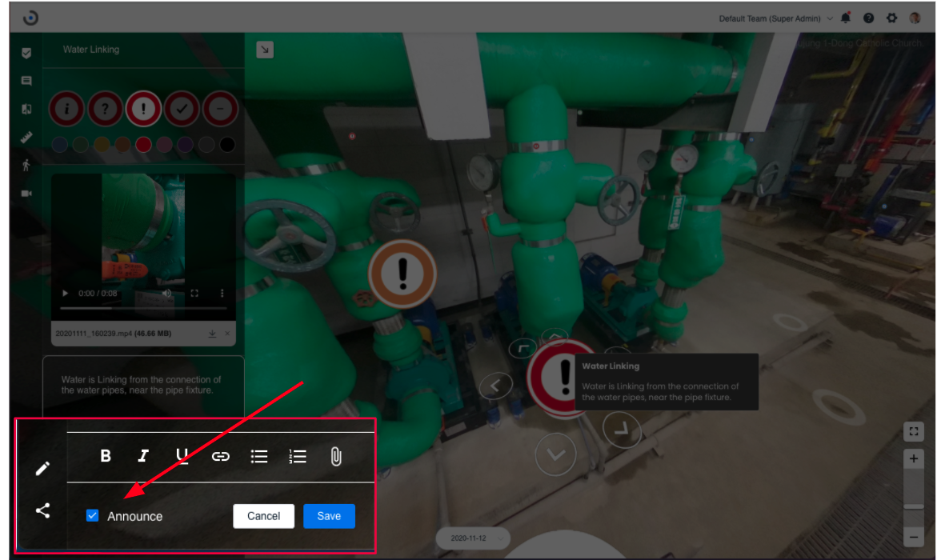Open the help icon
The width and height of the screenshot is (941, 560).
868,18
